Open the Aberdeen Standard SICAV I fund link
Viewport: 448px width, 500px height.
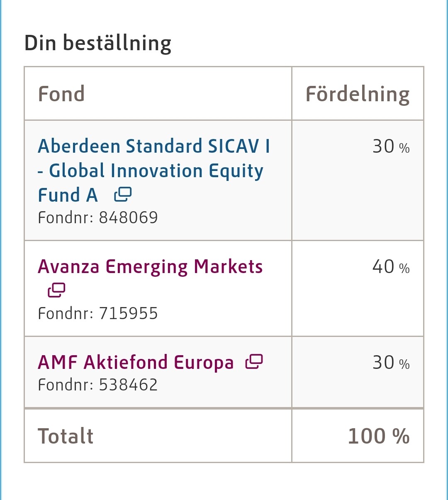click(153, 146)
